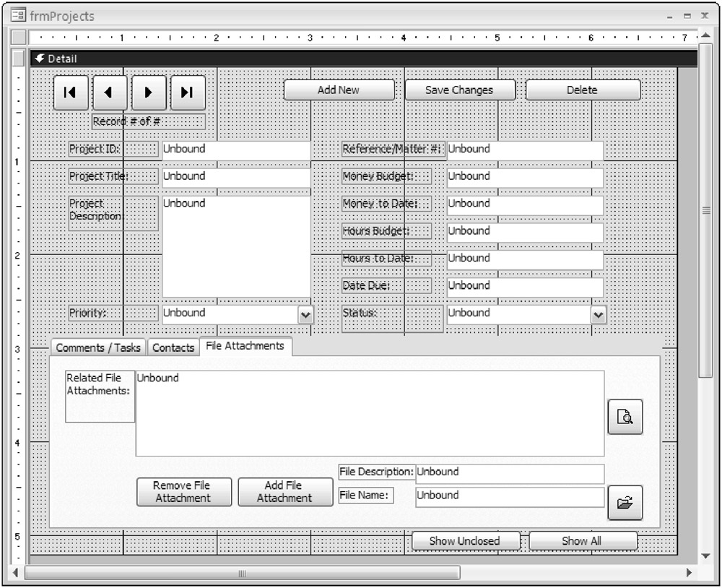Click the frmProjects form icon in title bar

pyautogui.click(x=19, y=16)
